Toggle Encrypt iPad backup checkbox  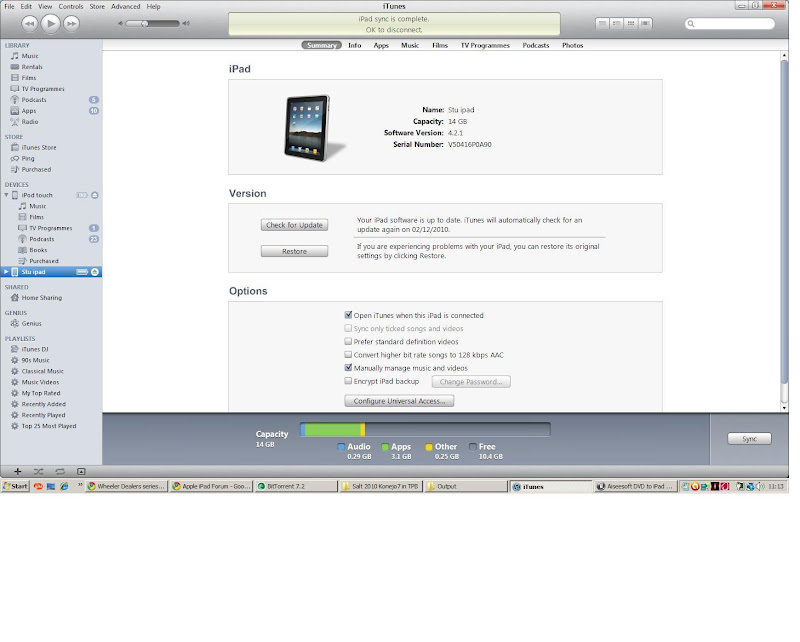[348, 381]
